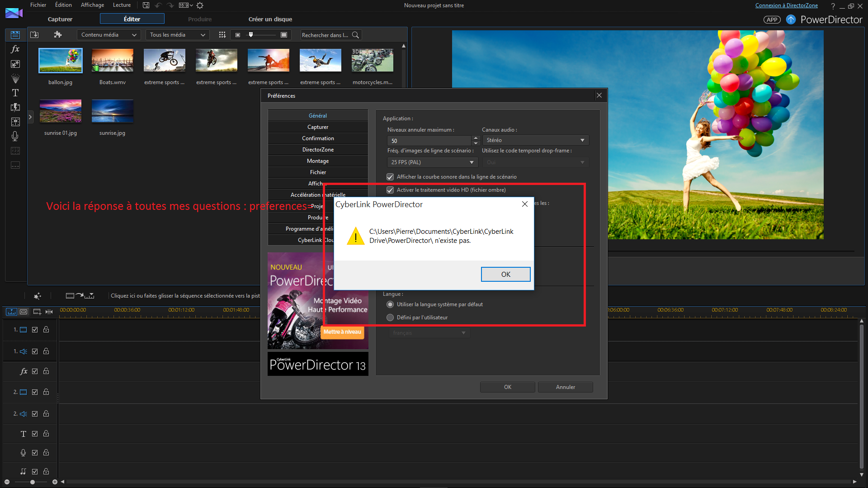Click the APP button near PowerDirector logo
868x488 pixels.
pyautogui.click(x=772, y=19)
